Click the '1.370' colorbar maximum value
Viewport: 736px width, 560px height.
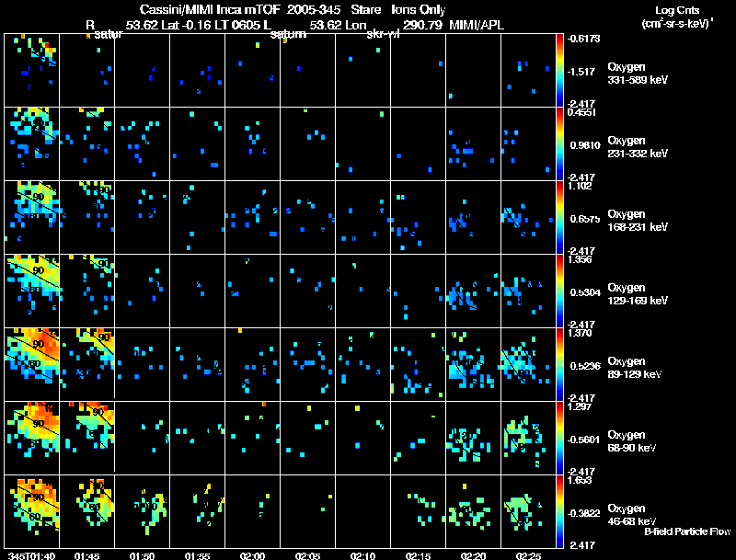581,333
